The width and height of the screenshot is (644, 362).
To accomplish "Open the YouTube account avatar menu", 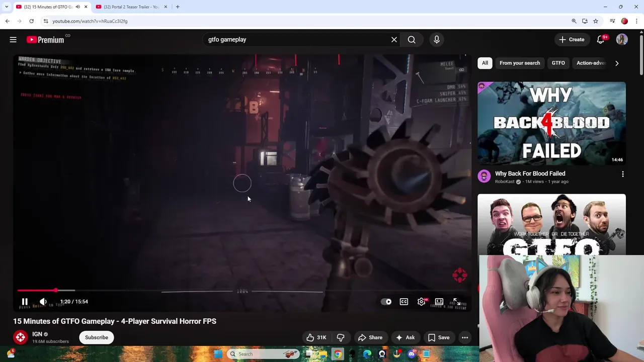I will (x=622, y=40).
